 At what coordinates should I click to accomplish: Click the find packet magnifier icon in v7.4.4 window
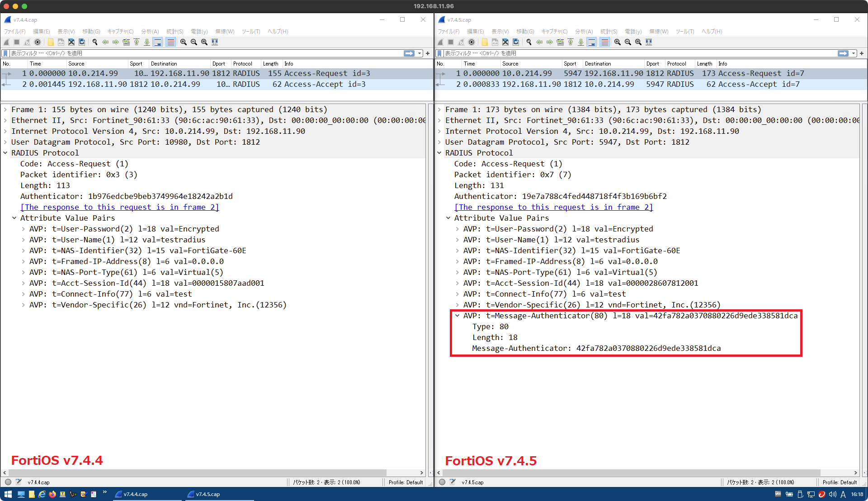(95, 42)
